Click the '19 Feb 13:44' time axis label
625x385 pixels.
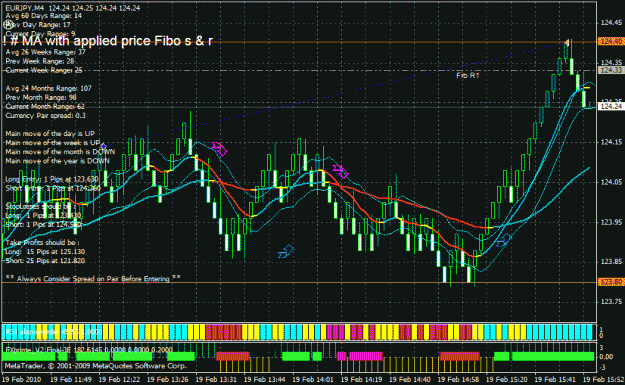coord(265,379)
